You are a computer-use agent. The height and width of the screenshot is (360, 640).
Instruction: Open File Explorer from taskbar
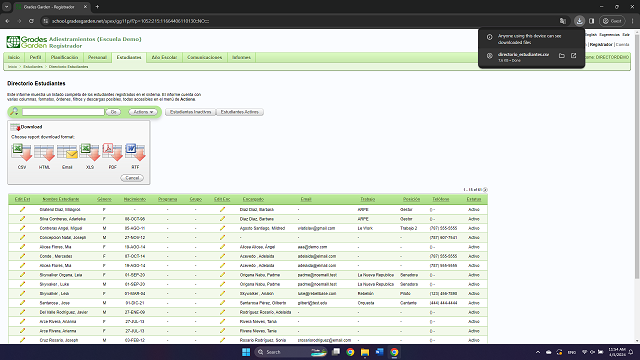(364, 352)
